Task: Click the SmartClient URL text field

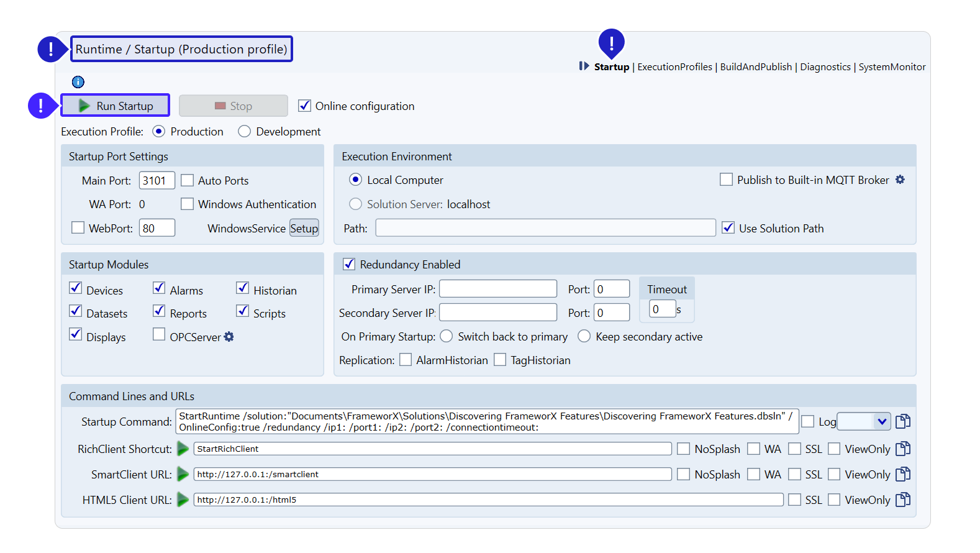Action: [x=432, y=474]
